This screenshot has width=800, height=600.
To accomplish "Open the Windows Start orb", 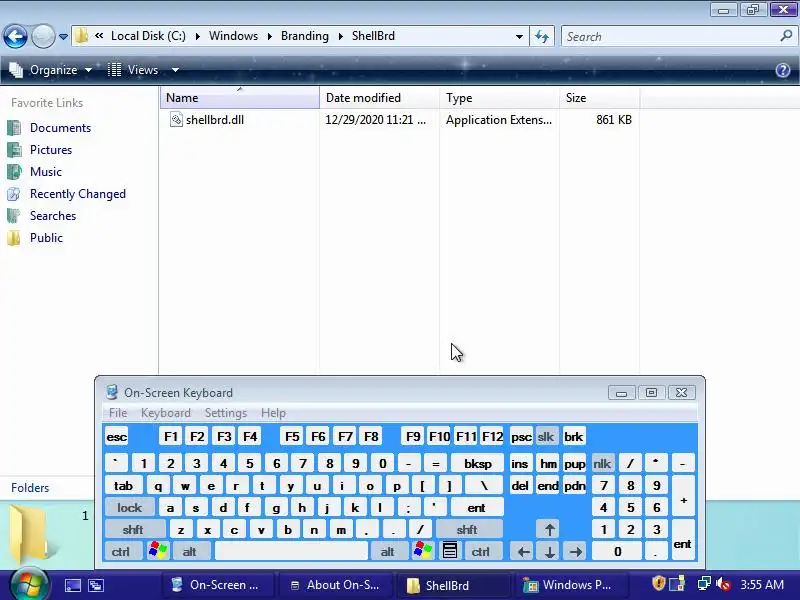I will (30, 584).
